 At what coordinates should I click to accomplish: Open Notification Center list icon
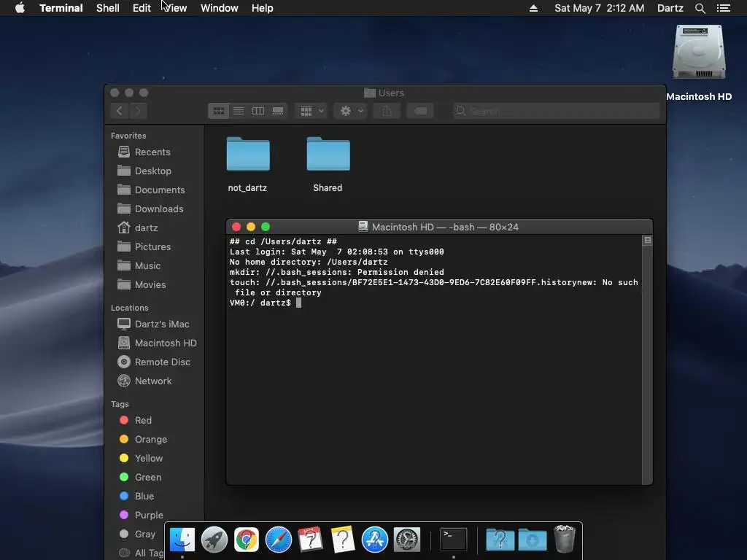(x=724, y=8)
